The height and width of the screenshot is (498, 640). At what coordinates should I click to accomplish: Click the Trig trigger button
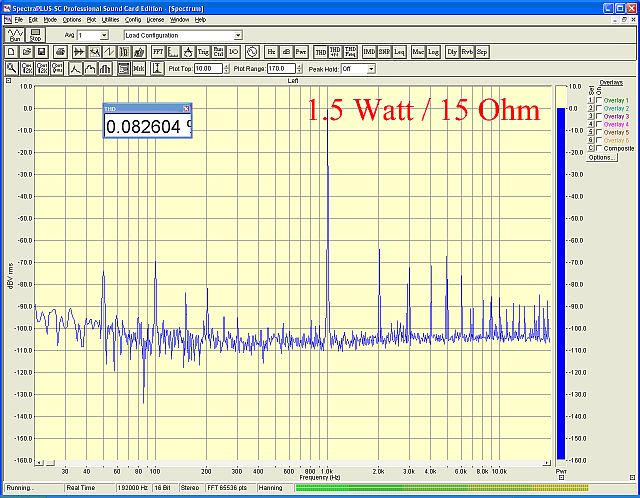[203, 52]
